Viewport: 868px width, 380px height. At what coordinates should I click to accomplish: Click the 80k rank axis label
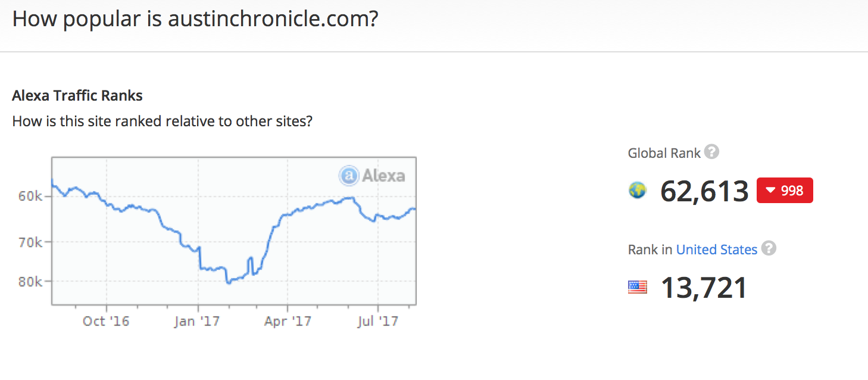30,281
